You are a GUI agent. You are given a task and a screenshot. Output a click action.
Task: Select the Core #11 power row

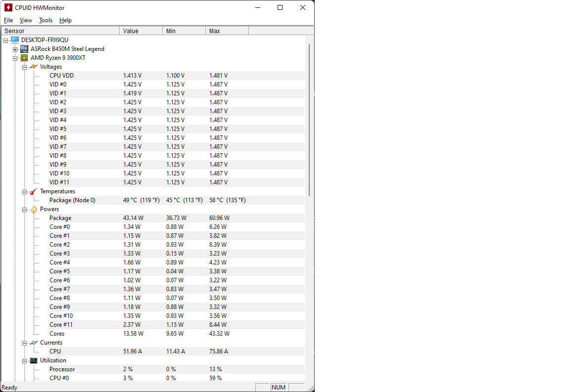(176, 325)
